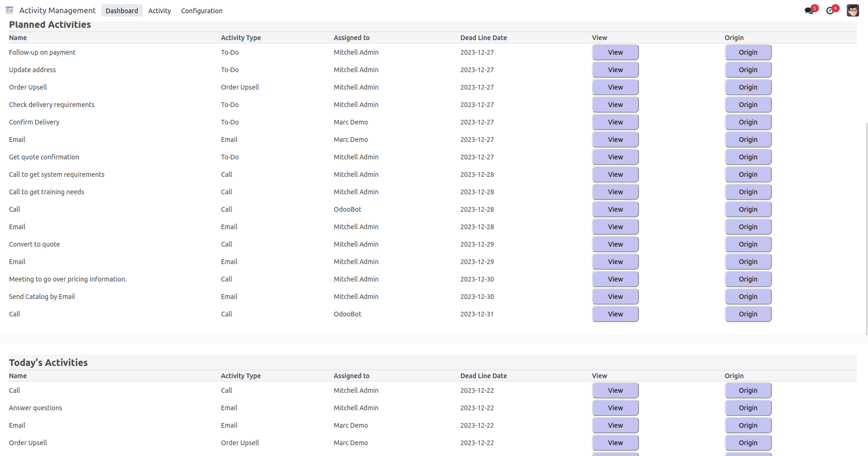View the Check delivery requirements activity

(615, 105)
